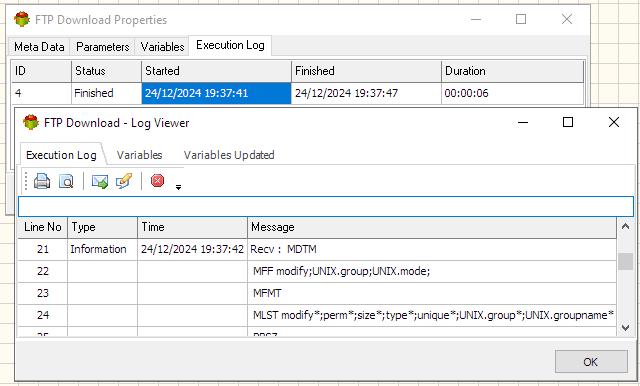Minimize FTP Download Properties window
This screenshot has height=386, width=640.
476,19
